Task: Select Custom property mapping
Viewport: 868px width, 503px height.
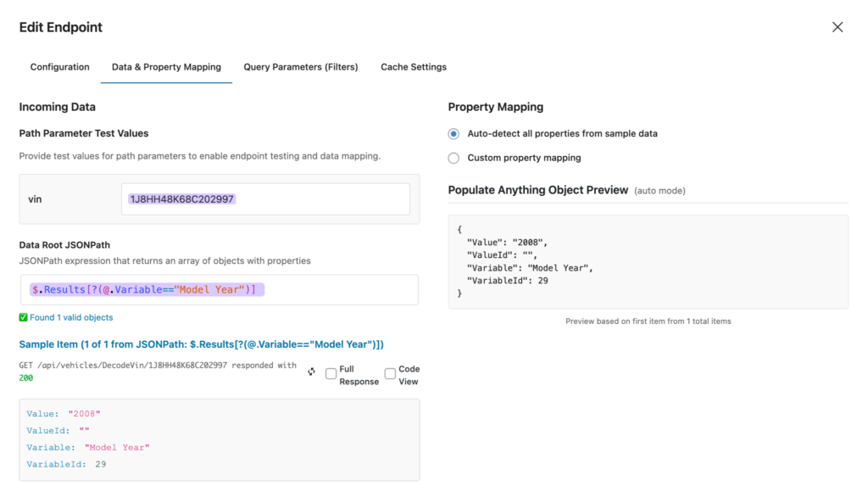Action: tap(453, 159)
